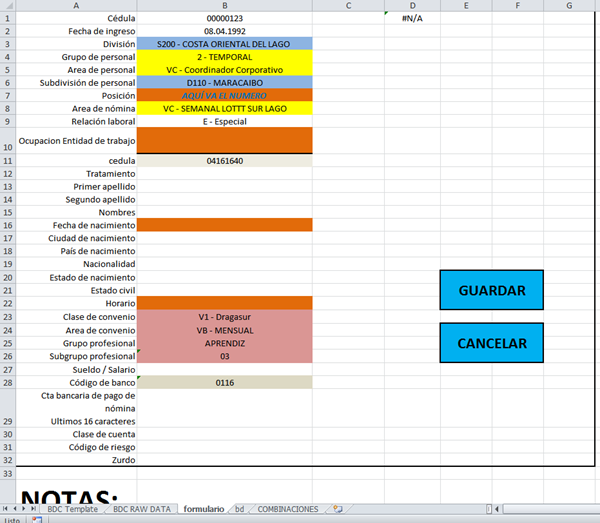Select column G header

coord(569,5)
